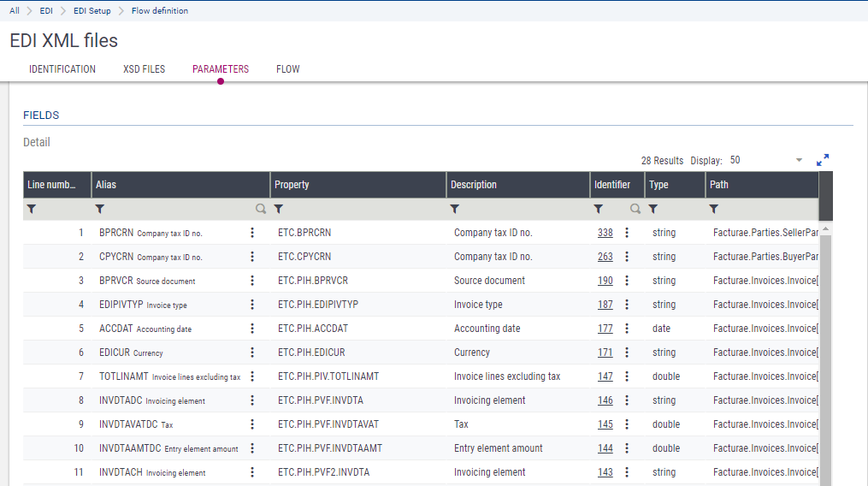Sort by the Description column header
Viewport: 868px width, 486px height.
pos(474,185)
